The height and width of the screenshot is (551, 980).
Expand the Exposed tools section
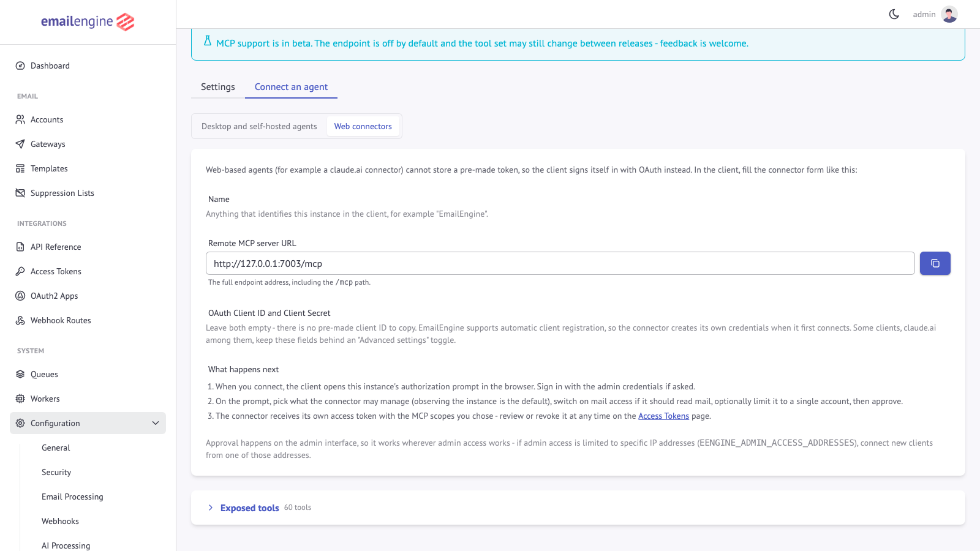point(211,508)
